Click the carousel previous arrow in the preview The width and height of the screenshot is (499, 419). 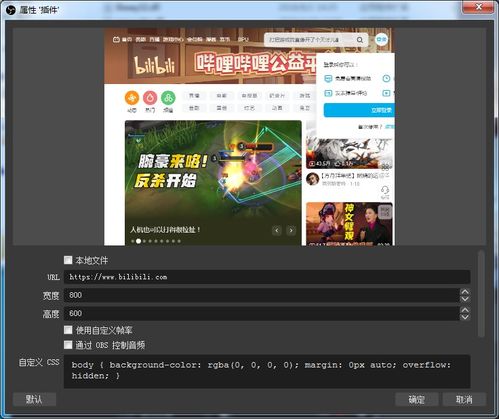point(277,230)
